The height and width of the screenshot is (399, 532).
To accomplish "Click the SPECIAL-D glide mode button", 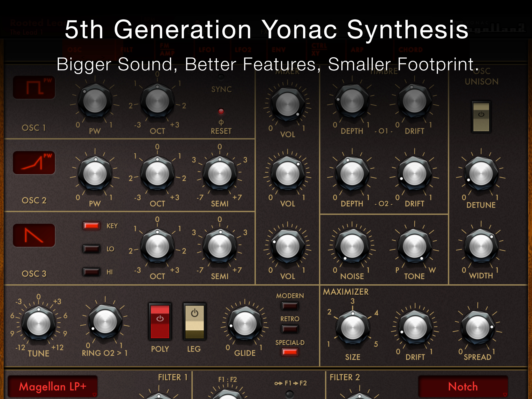I will point(290,352).
